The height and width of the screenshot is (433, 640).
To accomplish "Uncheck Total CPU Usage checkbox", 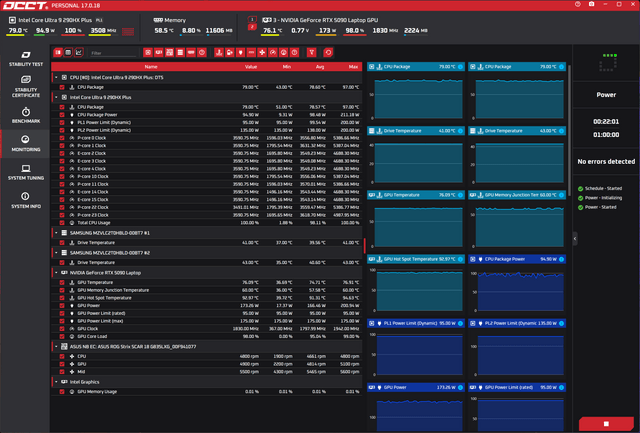I will point(62,223).
